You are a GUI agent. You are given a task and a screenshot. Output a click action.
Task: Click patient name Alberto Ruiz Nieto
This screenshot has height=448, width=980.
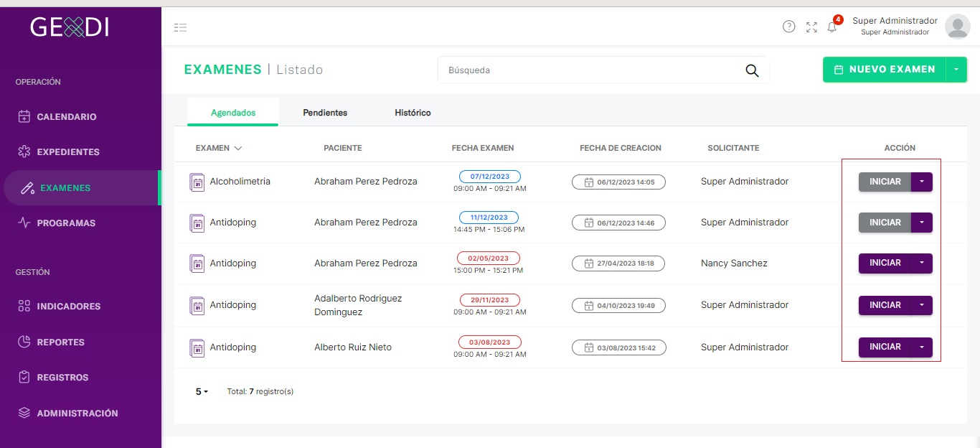point(353,347)
